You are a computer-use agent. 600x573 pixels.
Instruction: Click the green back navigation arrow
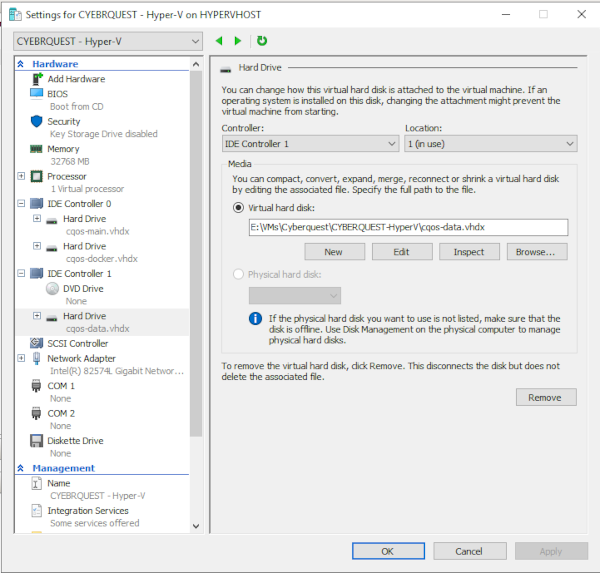[220, 41]
